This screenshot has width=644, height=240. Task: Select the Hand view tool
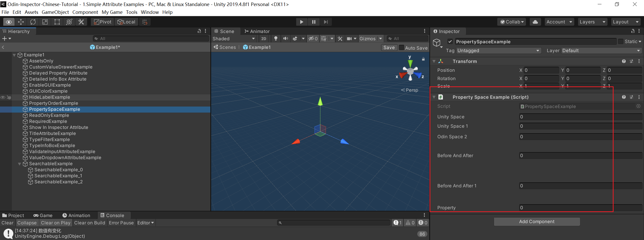click(x=9, y=22)
